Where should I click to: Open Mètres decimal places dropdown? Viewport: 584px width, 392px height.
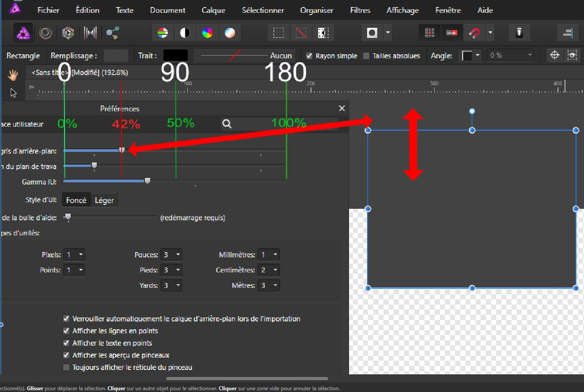(269, 286)
